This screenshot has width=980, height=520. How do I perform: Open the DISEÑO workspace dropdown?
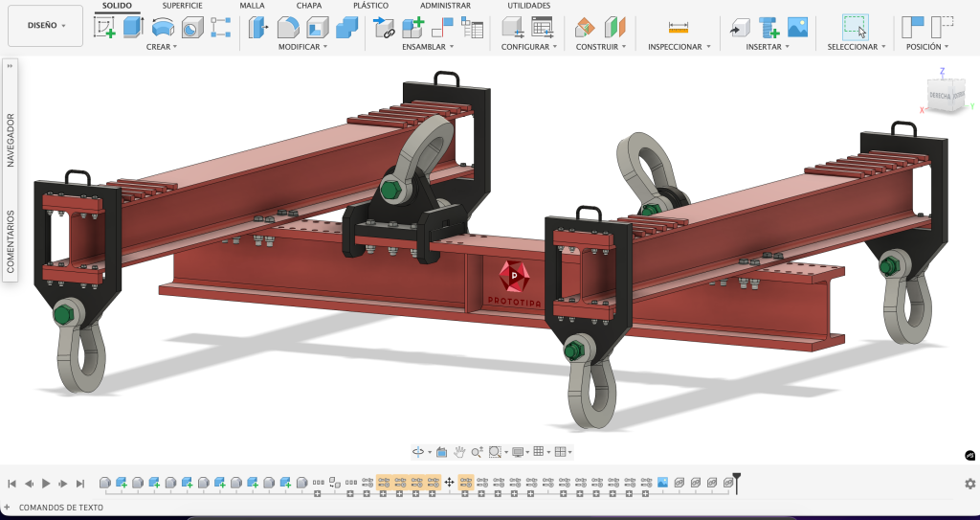pos(45,26)
